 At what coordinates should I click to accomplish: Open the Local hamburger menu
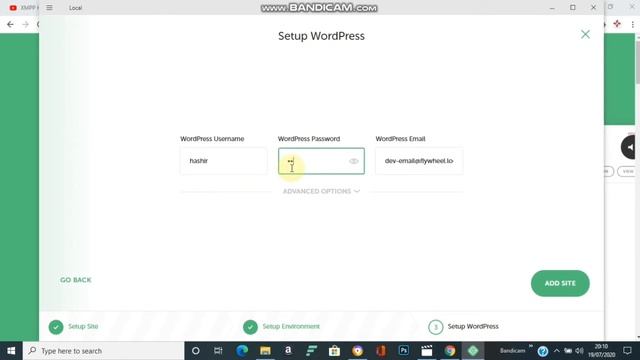coord(49,8)
